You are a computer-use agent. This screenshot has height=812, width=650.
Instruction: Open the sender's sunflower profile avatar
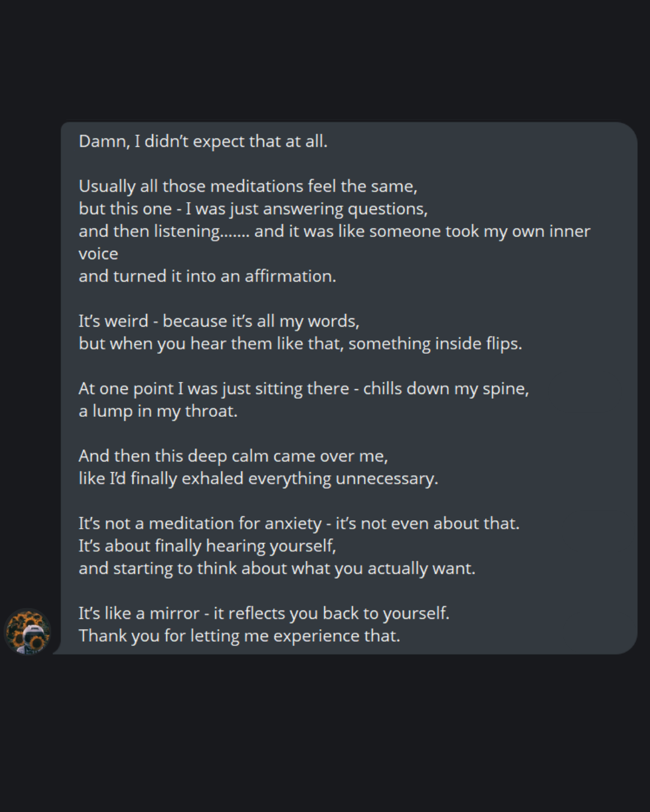pyautogui.click(x=28, y=631)
